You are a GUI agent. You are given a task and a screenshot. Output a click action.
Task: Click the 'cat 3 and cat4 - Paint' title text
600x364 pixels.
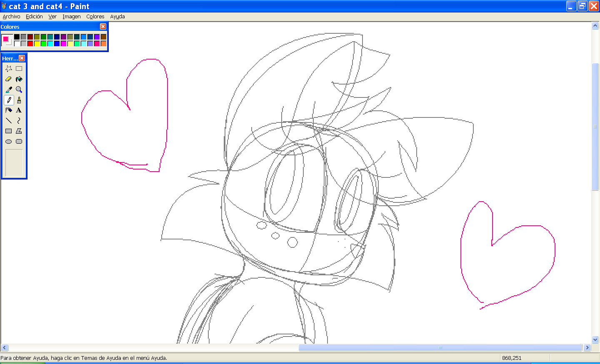pos(49,6)
